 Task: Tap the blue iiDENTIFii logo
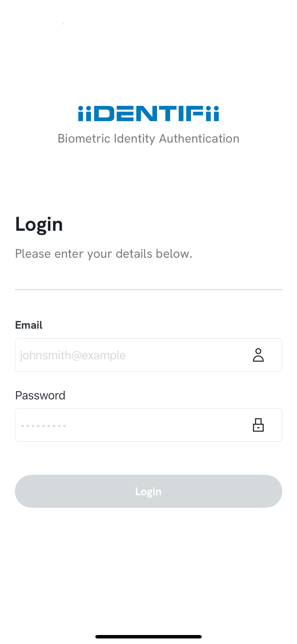[148, 114]
